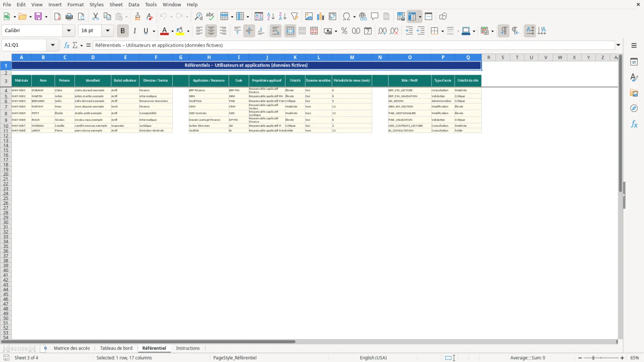
Task: Open the Sheet menu
Action: click(x=116, y=4)
